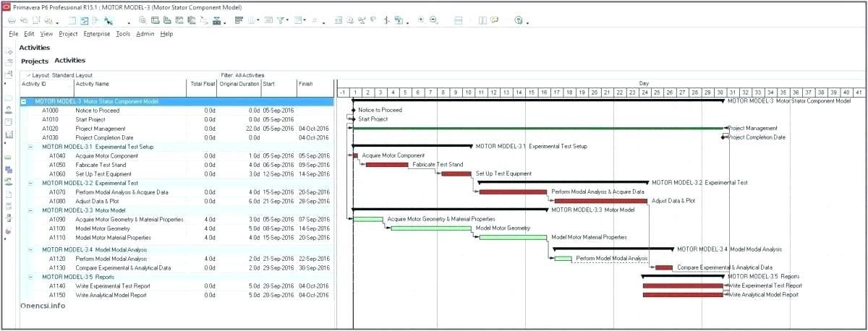Click the Gantt bars formatting icon

[239, 20]
